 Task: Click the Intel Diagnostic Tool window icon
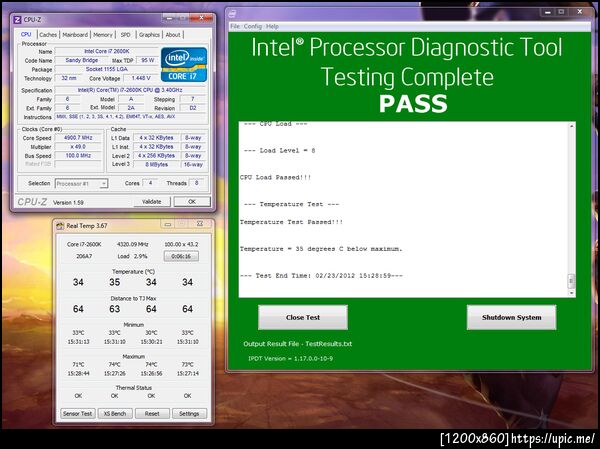[x=232, y=14]
